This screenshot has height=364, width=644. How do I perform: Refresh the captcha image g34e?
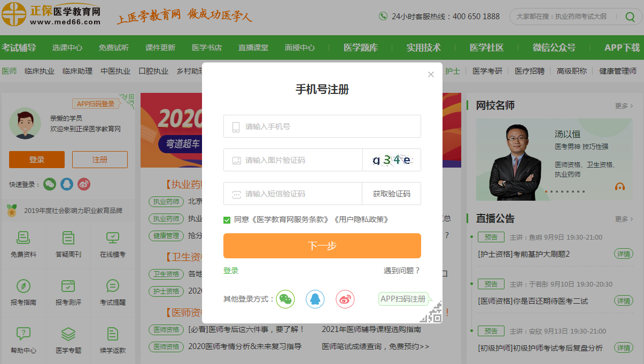391,160
